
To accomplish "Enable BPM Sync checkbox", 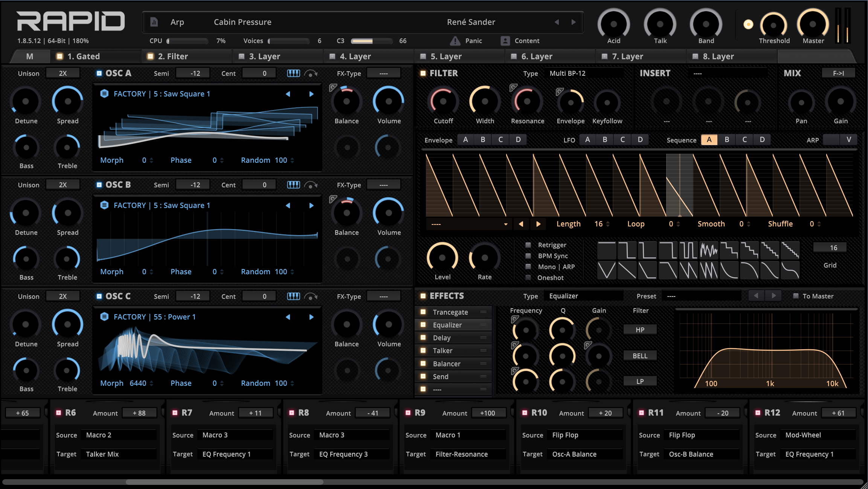I will (528, 256).
